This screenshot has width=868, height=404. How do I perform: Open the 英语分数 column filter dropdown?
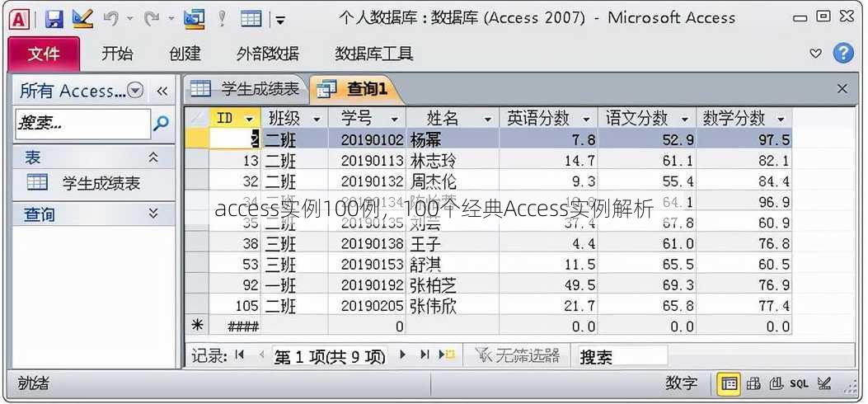coord(586,119)
